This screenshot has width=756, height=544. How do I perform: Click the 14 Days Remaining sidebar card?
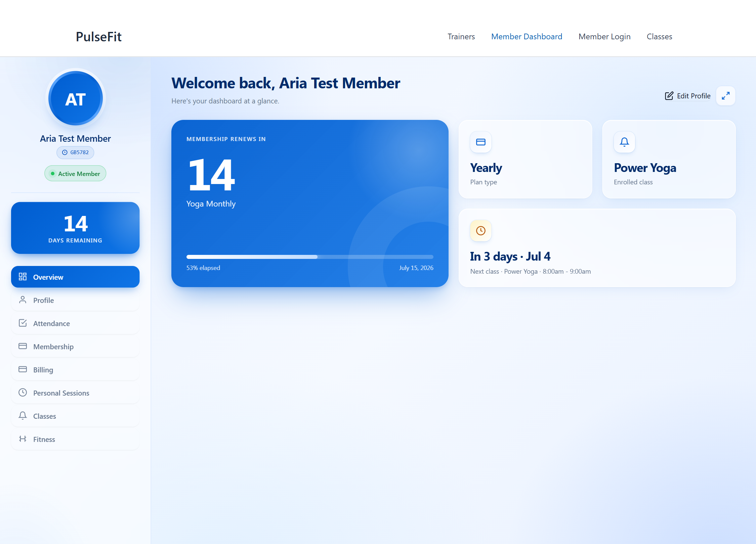point(75,228)
